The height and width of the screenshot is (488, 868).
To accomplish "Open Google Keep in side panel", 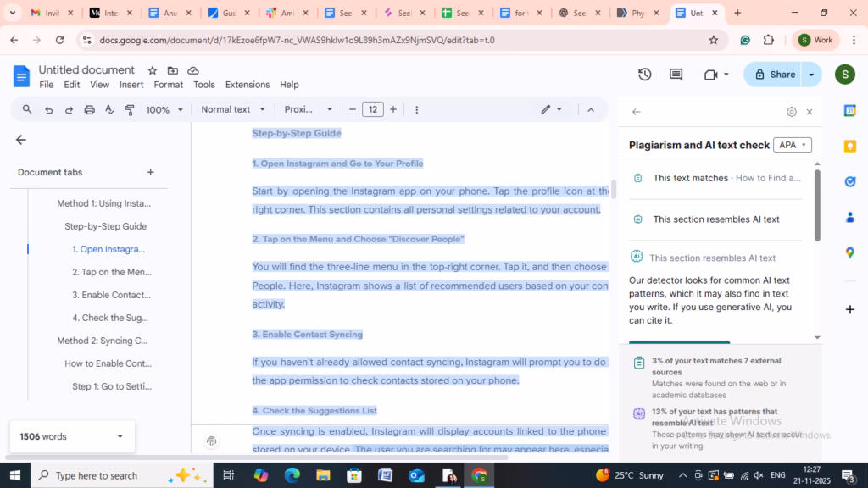I will 849,146.
